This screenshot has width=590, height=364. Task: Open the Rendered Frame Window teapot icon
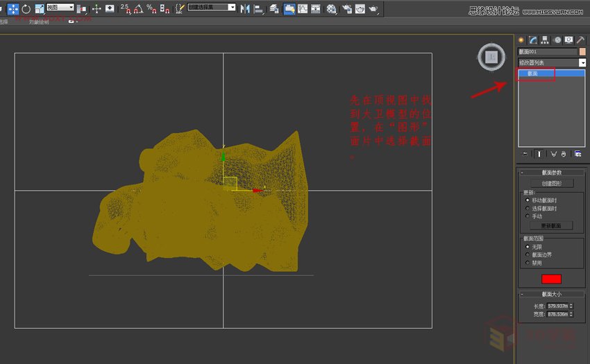click(360, 8)
